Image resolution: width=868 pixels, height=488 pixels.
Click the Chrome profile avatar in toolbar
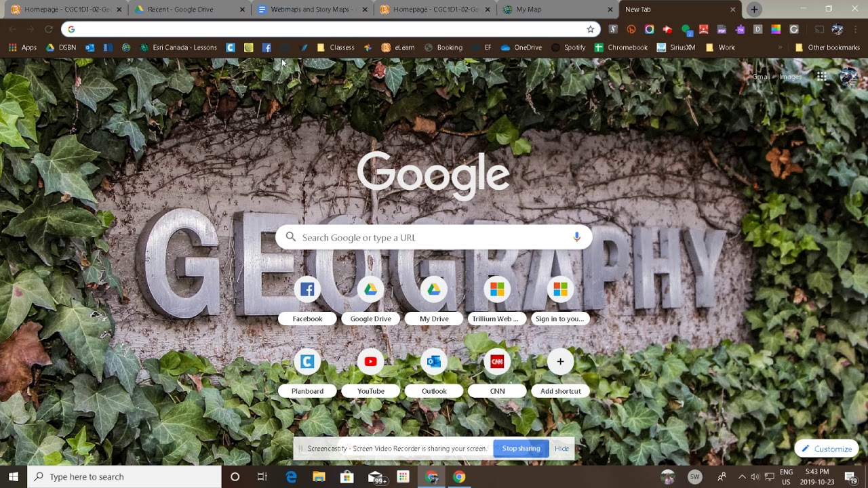coord(837,29)
